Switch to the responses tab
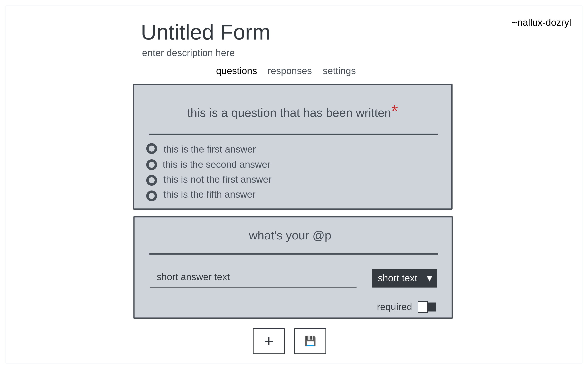Image resolution: width=588 pixels, height=369 pixels. coord(289,71)
